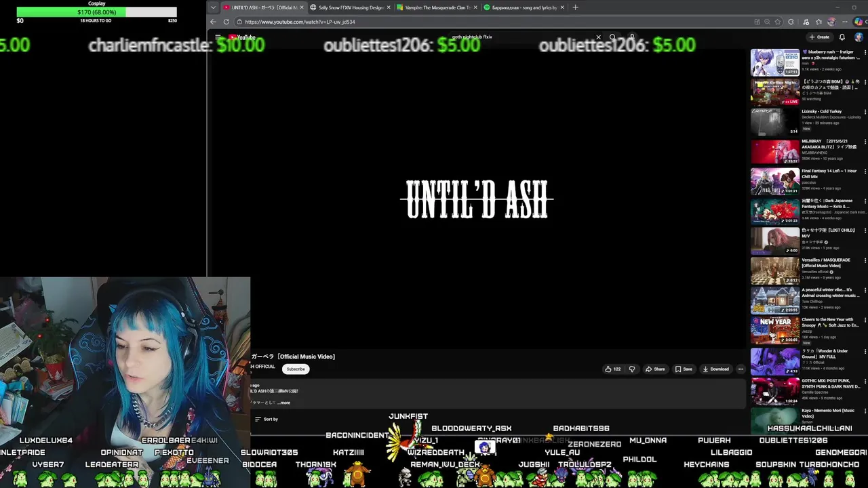
Task: Open the LIVE Animal Crossing BGM thumbnail
Action: [774, 92]
